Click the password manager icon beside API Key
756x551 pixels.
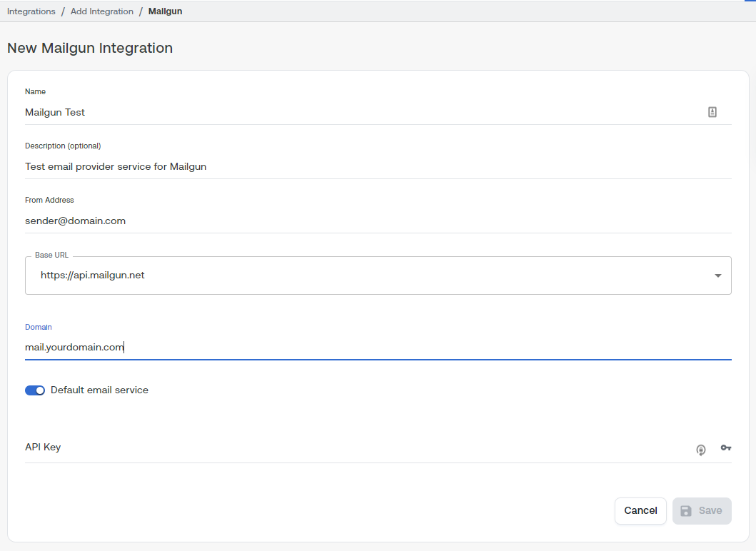coord(701,450)
